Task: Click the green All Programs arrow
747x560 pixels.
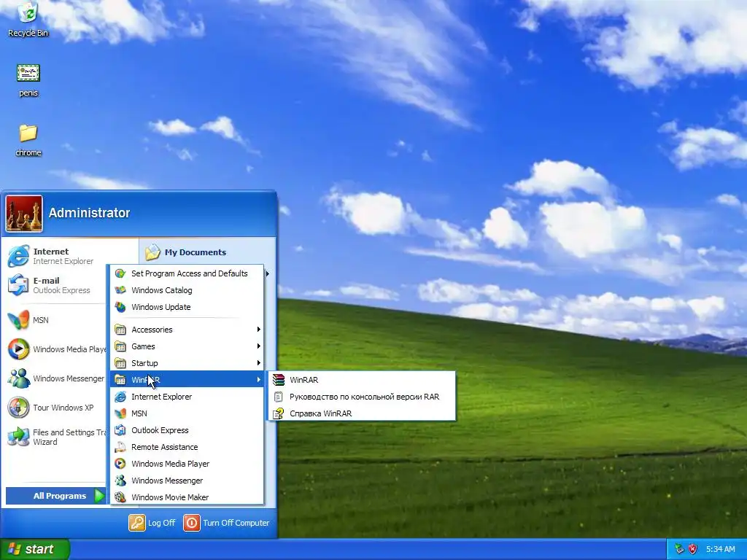Action: point(99,496)
